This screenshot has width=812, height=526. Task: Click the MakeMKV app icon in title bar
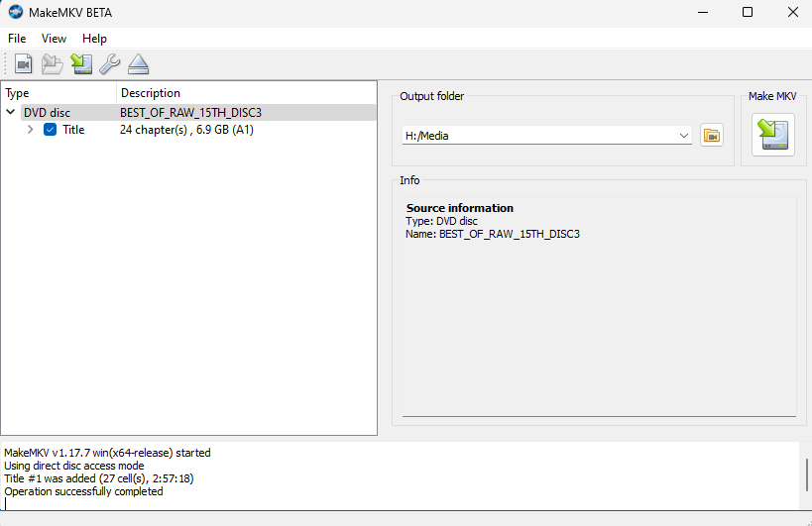[x=16, y=12]
